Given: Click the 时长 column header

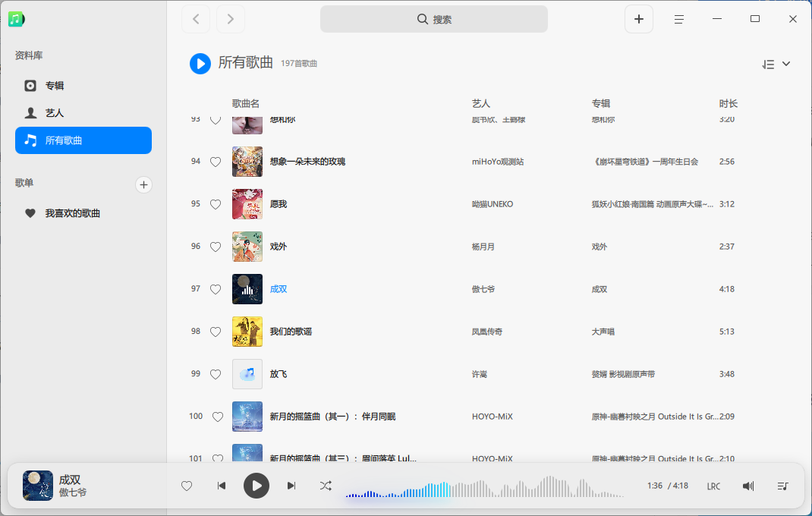Looking at the screenshot, I should pos(728,104).
